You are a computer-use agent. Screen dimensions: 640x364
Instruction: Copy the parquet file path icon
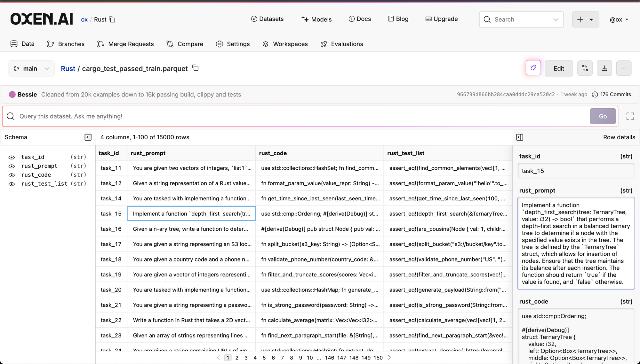(x=196, y=68)
